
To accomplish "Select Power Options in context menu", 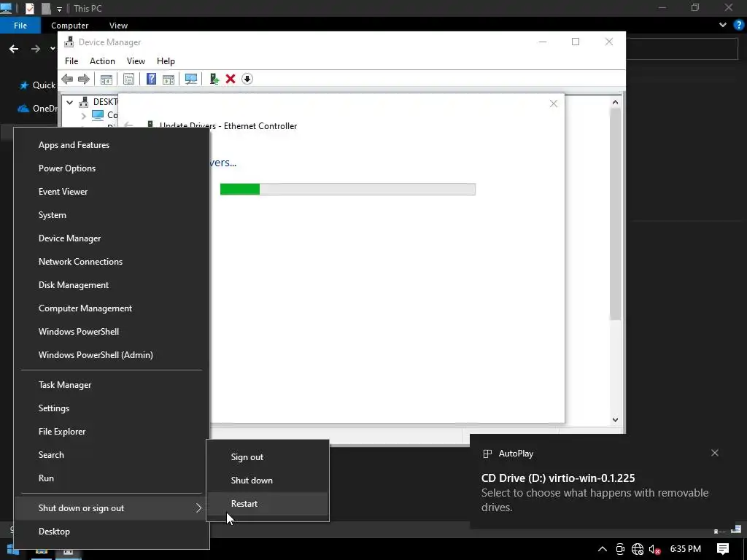I will coord(112,168).
